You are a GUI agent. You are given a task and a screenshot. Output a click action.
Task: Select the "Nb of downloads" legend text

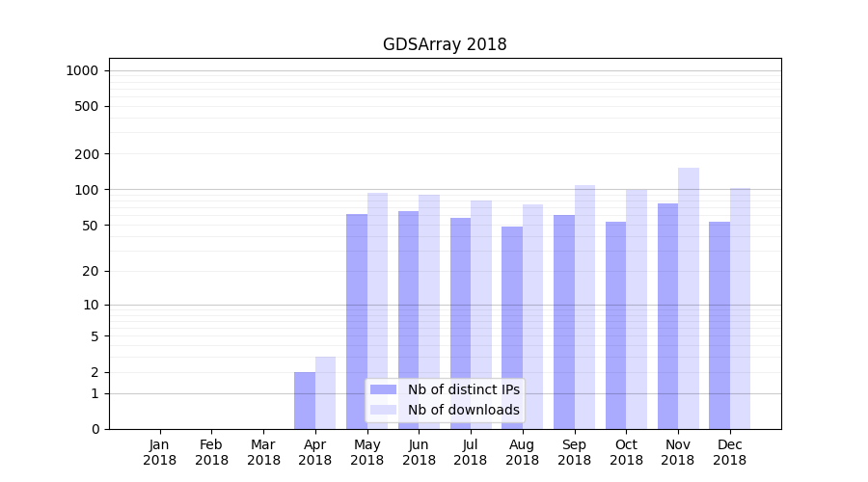(463, 410)
